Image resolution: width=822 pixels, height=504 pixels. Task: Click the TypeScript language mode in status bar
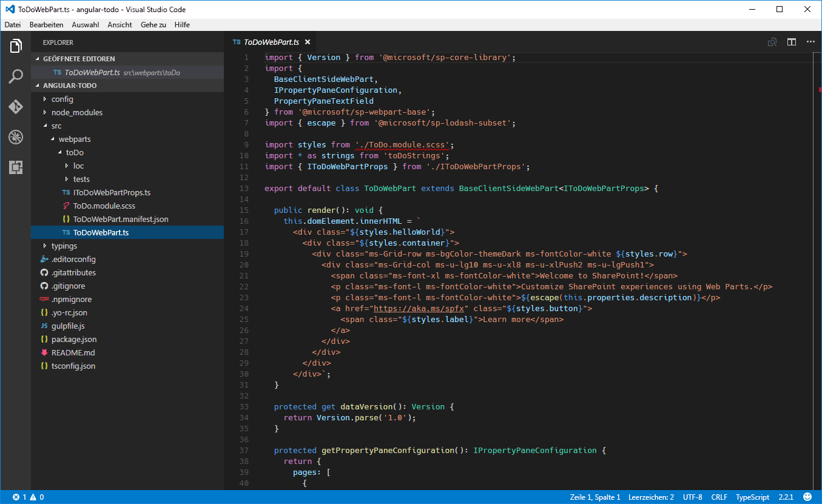tap(752, 497)
